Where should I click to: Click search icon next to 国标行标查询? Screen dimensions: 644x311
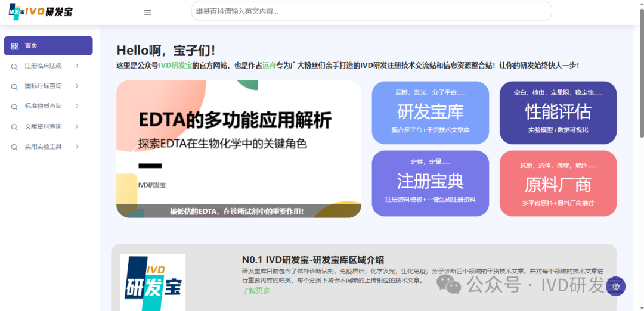14,86
